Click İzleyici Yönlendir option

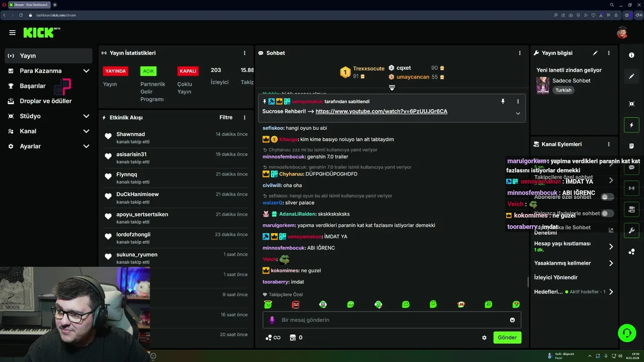pyautogui.click(x=556, y=278)
